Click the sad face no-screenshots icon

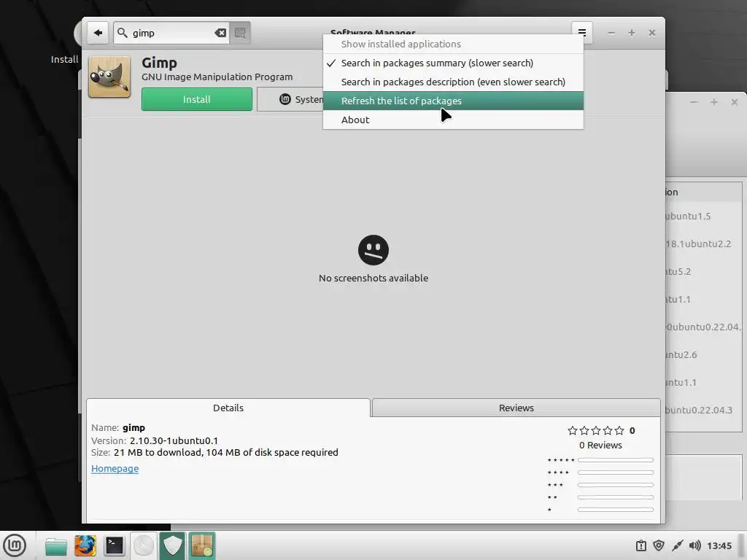pyautogui.click(x=373, y=250)
